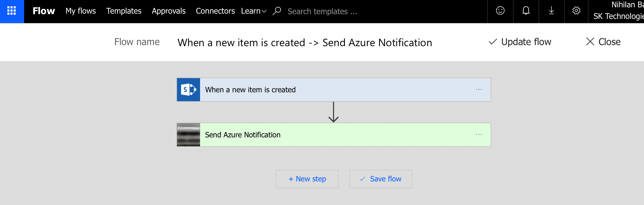644x205 pixels.
Task: Click the smiley feedback icon
Action: point(500,11)
